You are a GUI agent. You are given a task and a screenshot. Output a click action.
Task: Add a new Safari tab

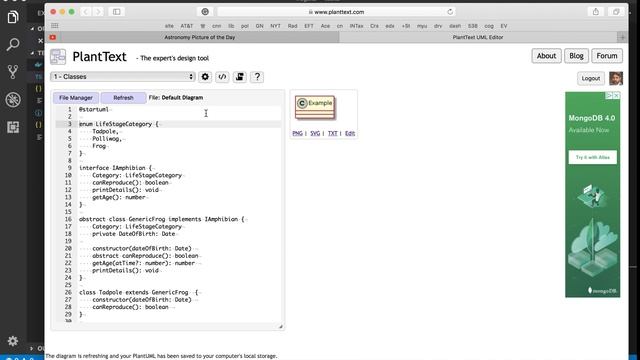click(622, 37)
